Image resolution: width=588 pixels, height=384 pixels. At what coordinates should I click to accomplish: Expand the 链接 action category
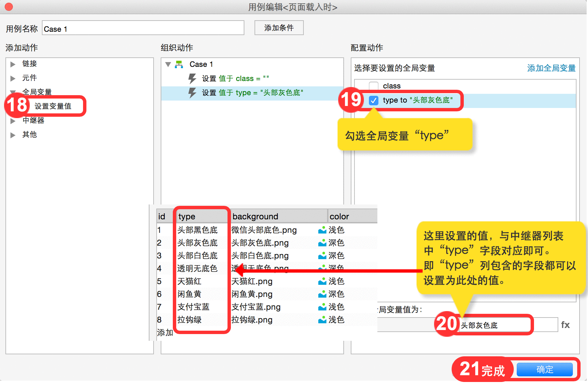pos(13,64)
